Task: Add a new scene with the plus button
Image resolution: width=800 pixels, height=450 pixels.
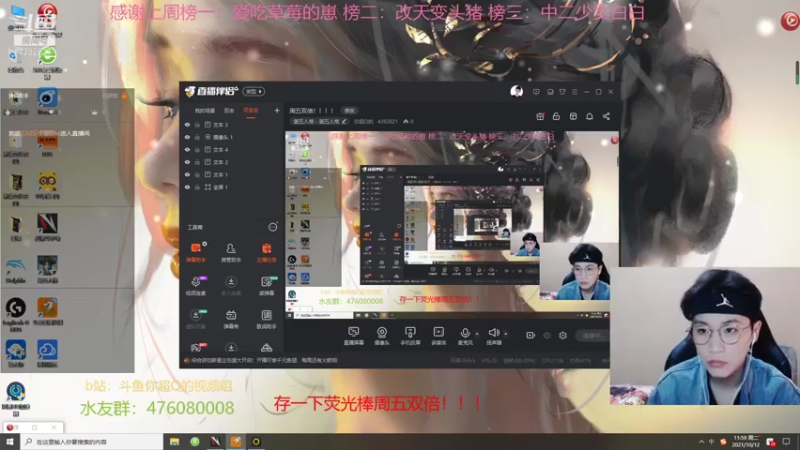Action: click(277, 110)
